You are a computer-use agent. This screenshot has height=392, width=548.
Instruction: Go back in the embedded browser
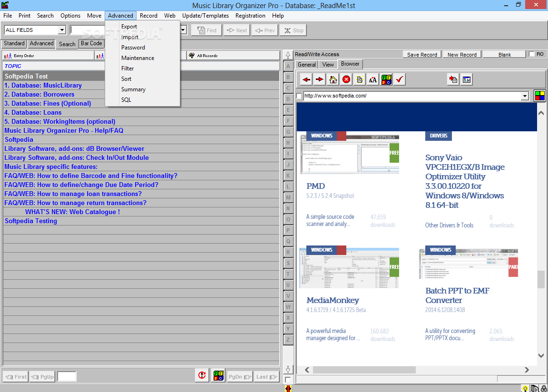pyautogui.click(x=306, y=79)
